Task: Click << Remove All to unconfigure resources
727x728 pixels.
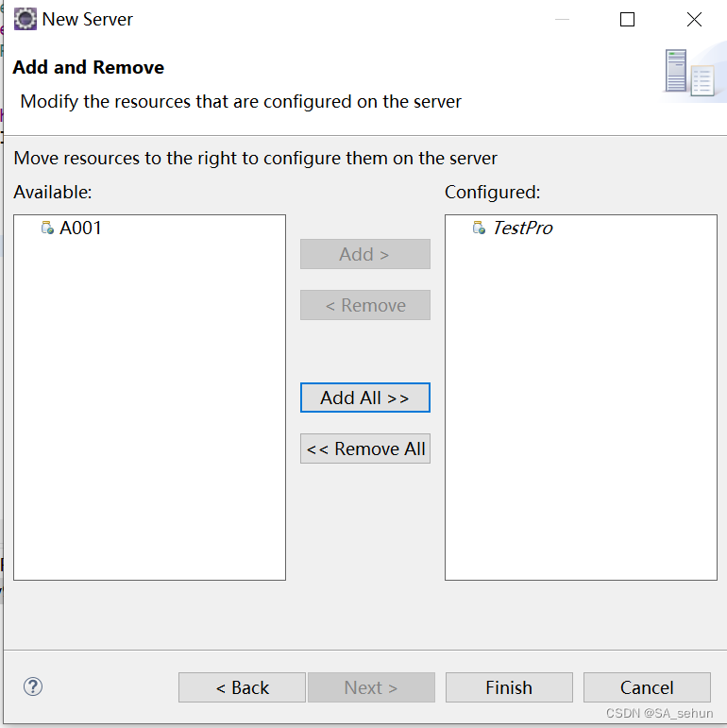Action: pos(364,449)
